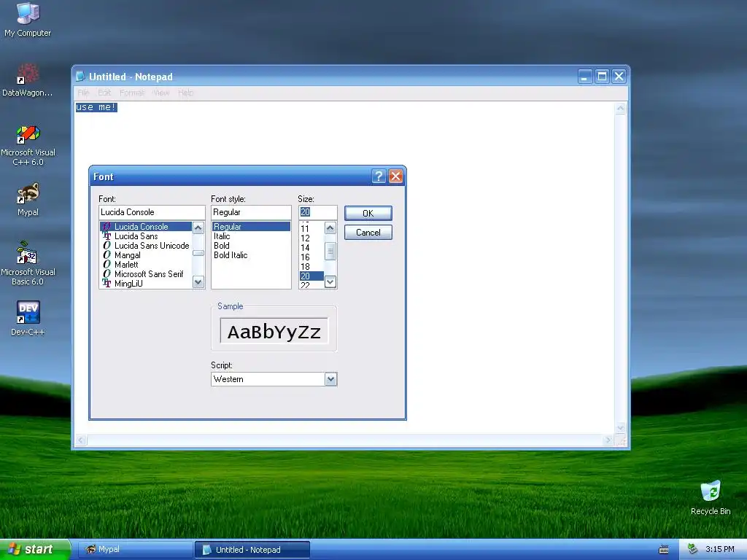This screenshot has width=747, height=560.
Task: Open the Windows start menu
Action: [x=35, y=550]
